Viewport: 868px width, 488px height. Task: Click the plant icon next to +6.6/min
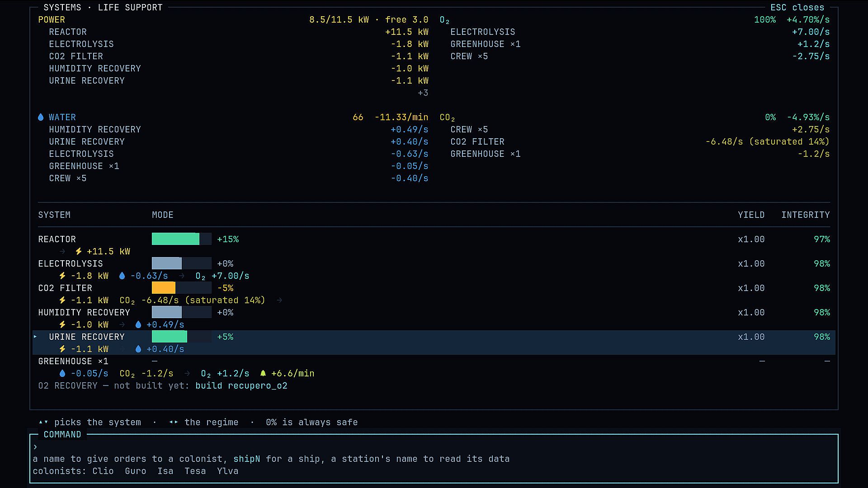(x=263, y=373)
